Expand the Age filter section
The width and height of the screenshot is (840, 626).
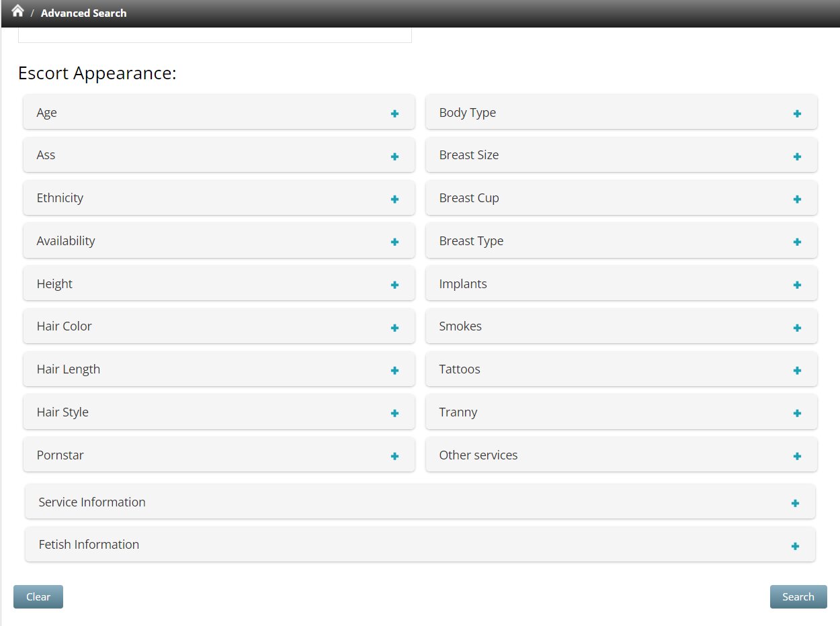218,112
